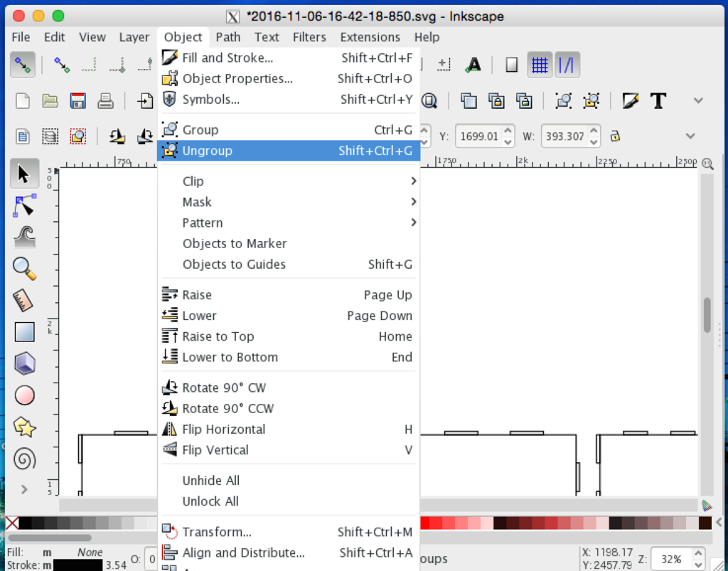Click the no-color X swatch
This screenshot has width=728, height=571.
tap(12, 523)
